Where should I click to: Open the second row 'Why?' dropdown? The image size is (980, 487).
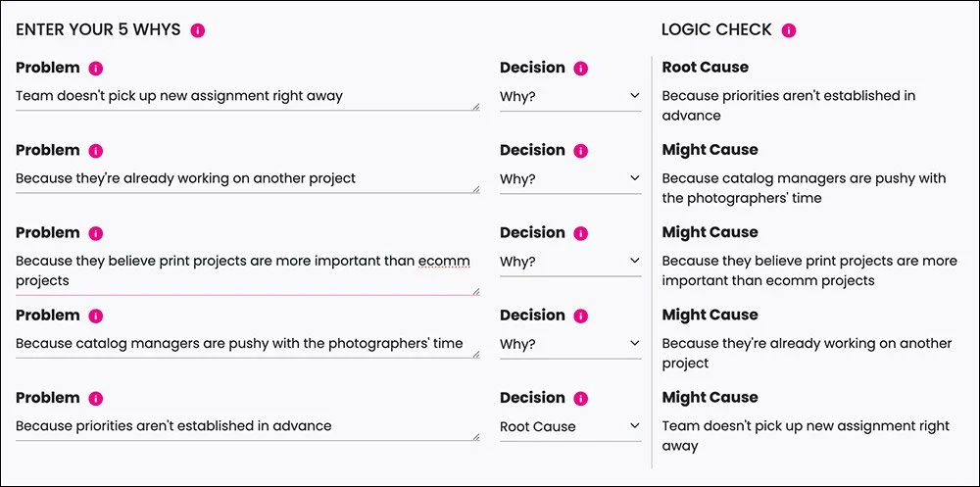569,179
